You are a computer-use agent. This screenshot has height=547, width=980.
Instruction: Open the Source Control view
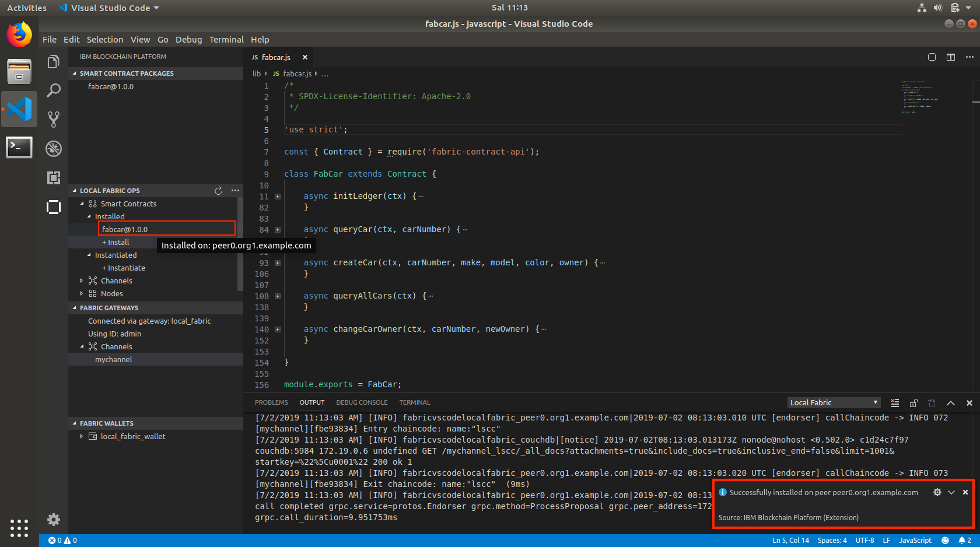[x=53, y=120]
